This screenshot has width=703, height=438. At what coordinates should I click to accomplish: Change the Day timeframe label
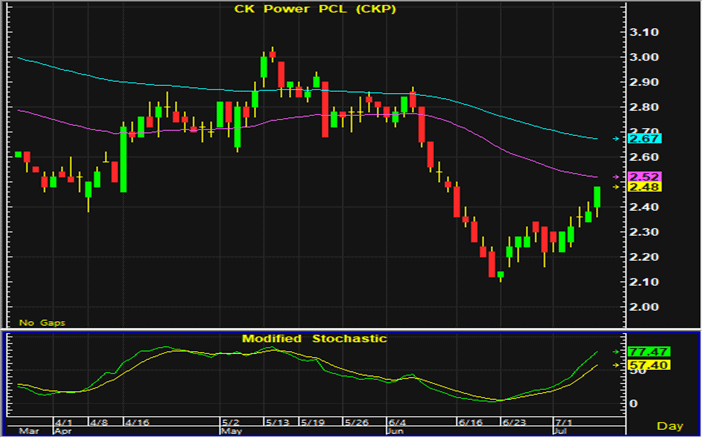point(667,426)
